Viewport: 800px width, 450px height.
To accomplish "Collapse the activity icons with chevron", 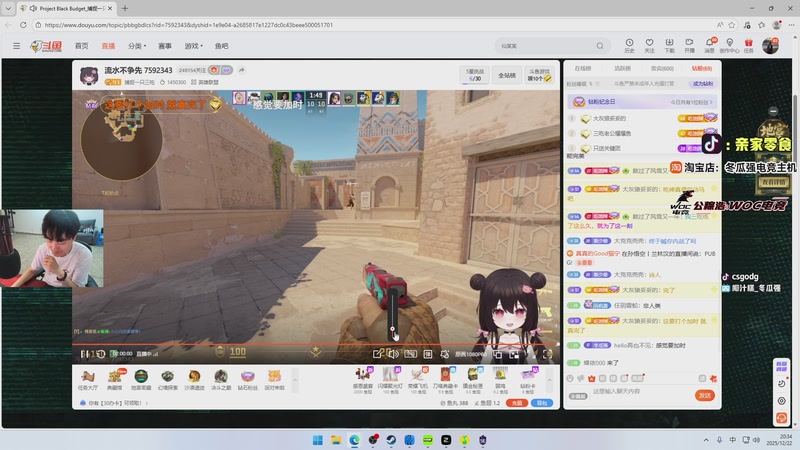I will (x=294, y=380).
